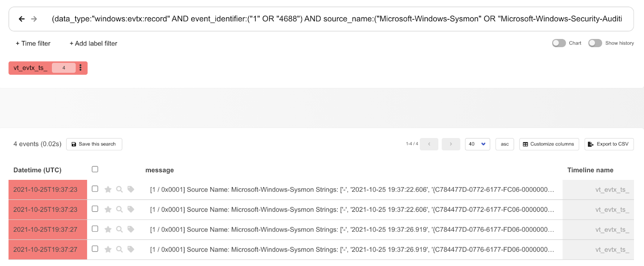This screenshot has height=266, width=644.
Task: Click magnifier icon on second 19:37:23 event
Action: [120, 209]
